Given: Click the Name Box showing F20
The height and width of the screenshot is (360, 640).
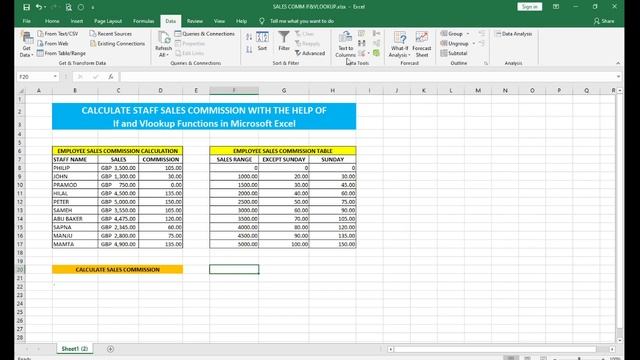Looking at the screenshot, I should [34, 77].
